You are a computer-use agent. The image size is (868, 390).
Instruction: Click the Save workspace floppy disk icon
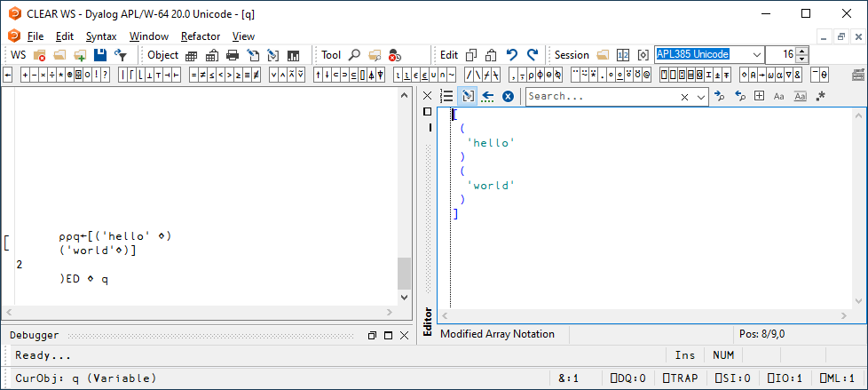(100, 55)
